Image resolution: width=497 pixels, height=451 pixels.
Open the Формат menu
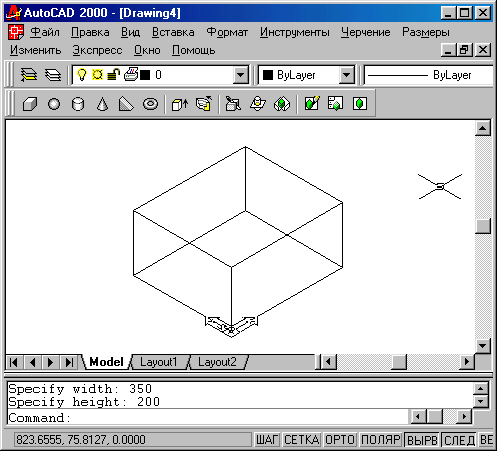[x=227, y=32]
